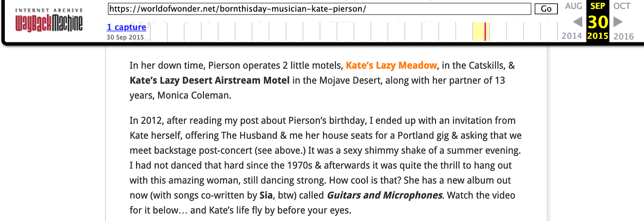Open Kate's Lazy Meadow link

point(391,65)
